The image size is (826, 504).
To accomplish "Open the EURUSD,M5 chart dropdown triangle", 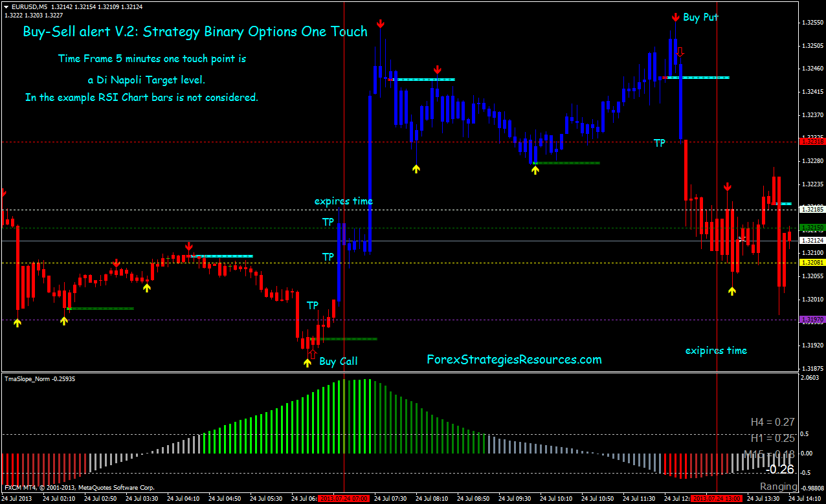I will (6, 6).
